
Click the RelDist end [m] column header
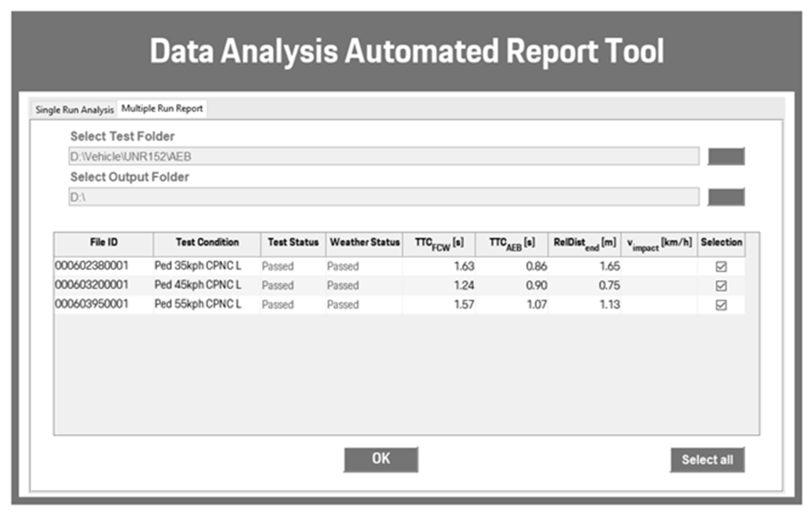[584, 244]
